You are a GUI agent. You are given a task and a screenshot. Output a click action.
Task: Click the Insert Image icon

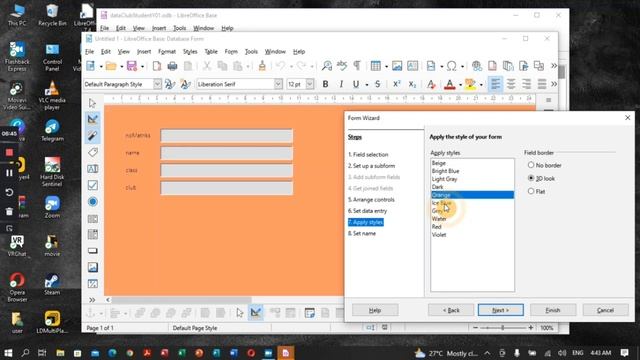[397, 66]
